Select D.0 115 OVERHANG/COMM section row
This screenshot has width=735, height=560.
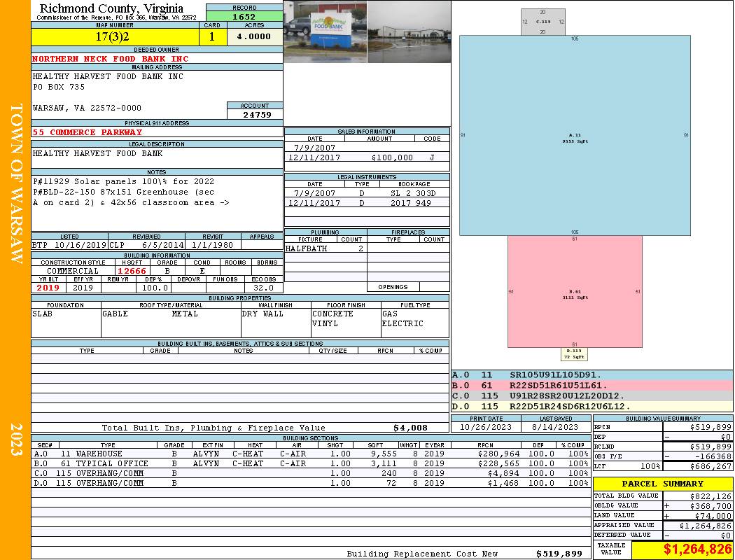pos(310,483)
